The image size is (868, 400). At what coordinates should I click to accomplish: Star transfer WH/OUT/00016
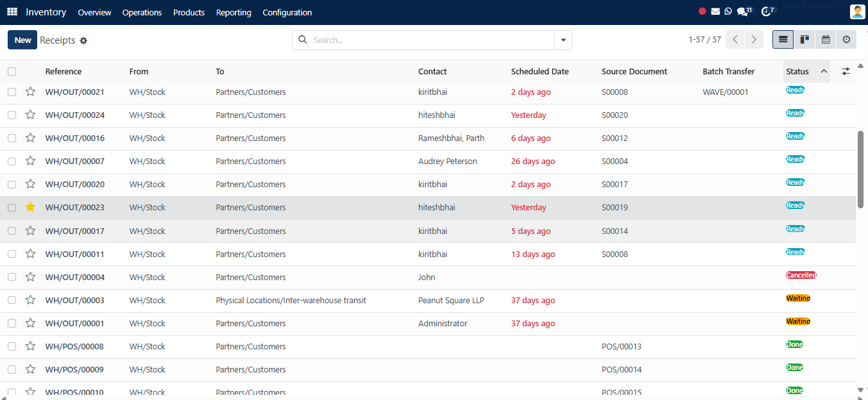tap(30, 138)
